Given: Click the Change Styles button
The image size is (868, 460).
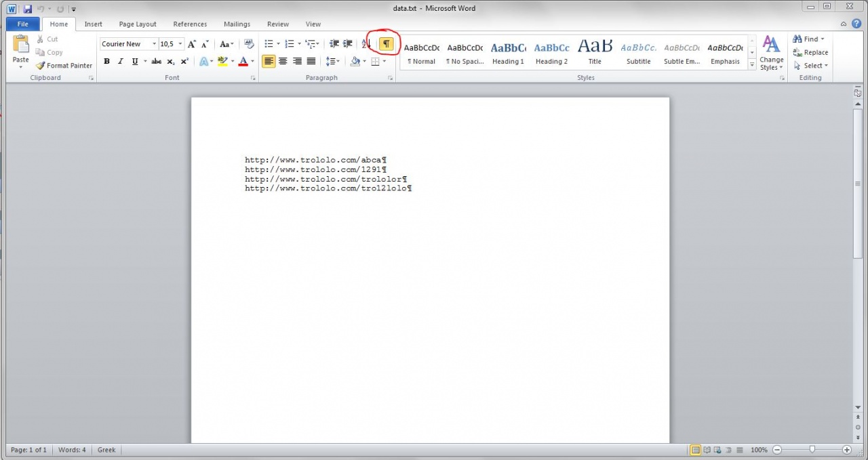Looking at the screenshot, I should tap(771, 53).
